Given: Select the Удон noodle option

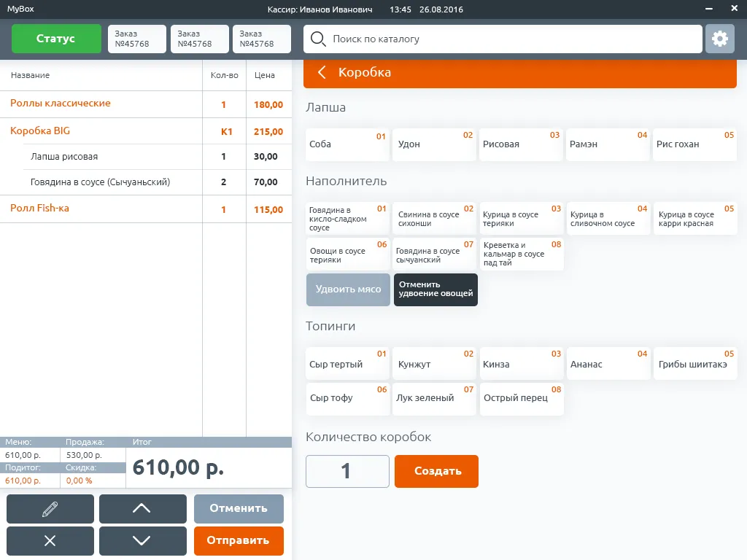Looking at the screenshot, I should (x=433, y=144).
